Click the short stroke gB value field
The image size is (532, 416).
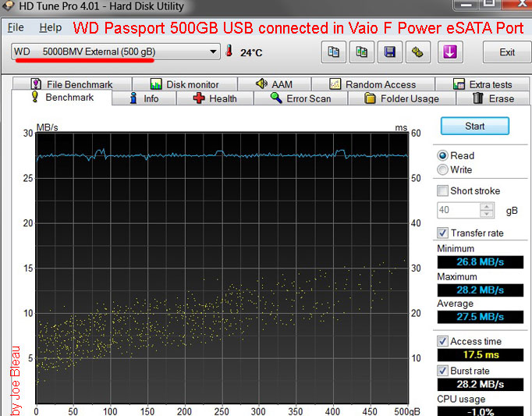point(459,210)
